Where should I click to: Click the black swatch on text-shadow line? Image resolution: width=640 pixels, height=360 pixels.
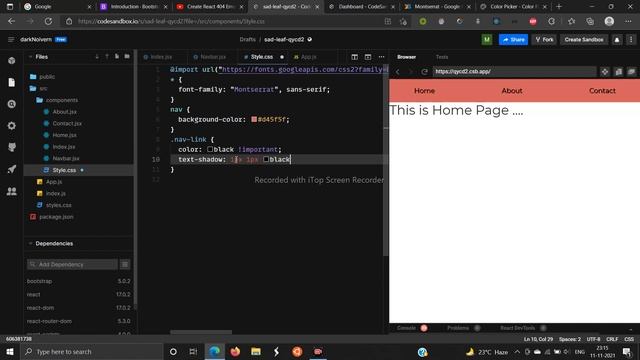click(266, 160)
